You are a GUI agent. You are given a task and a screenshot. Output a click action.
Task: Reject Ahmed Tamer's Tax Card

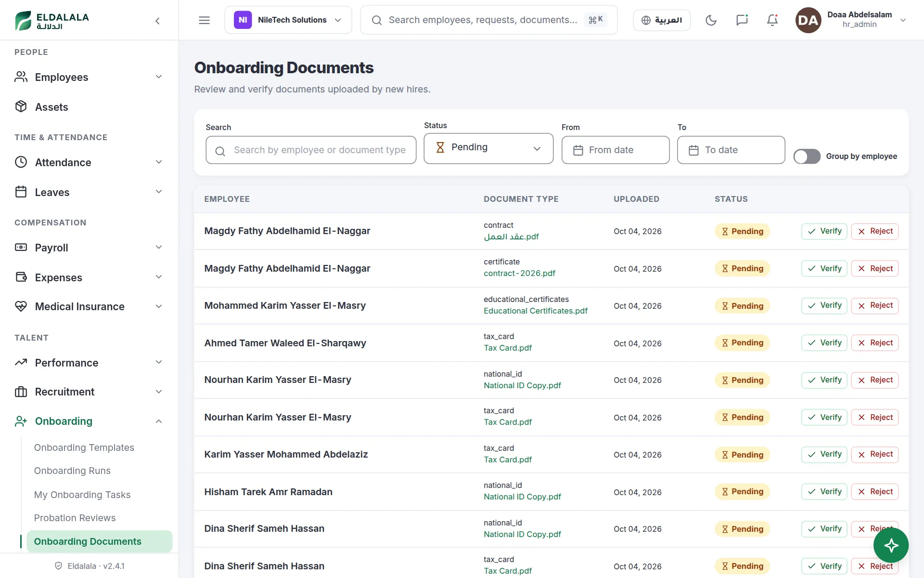point(874,343)
